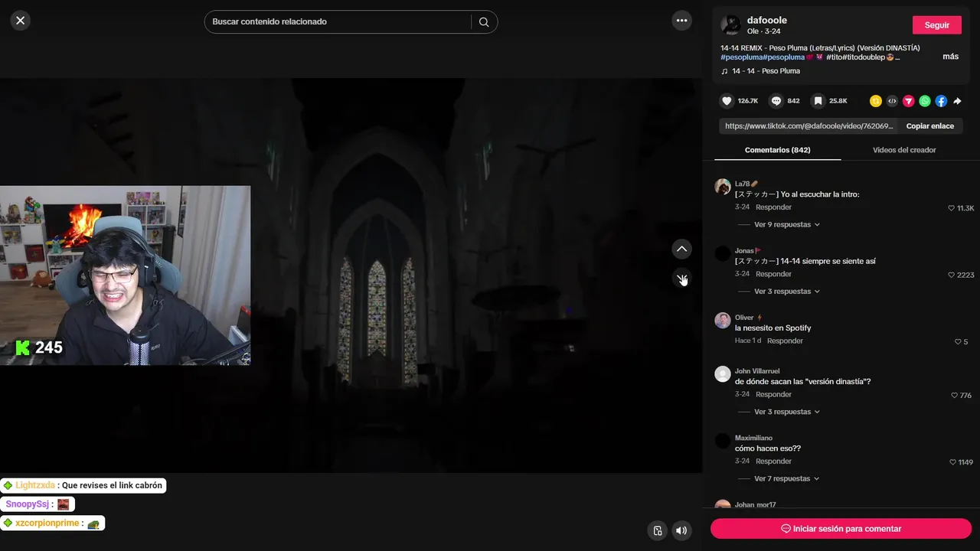Screen dimensions: 980x551
Task: Send to friends with red paper-plane icon
Action: pyautogui.click(x=908, y=101)
